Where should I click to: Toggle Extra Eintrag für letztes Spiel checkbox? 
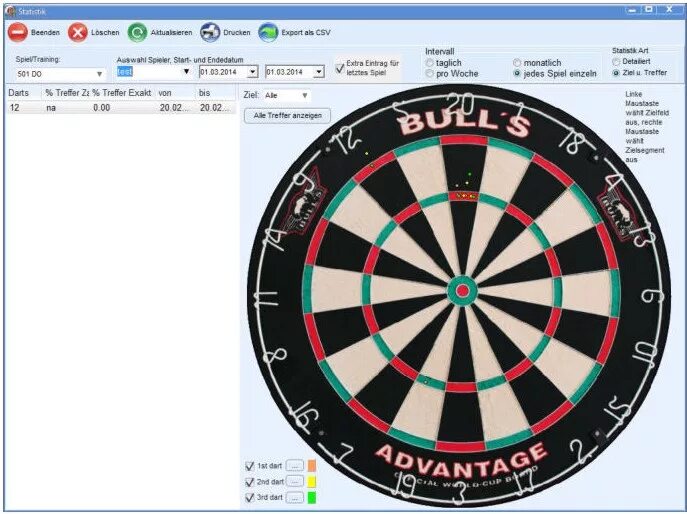(x=340, y=68)
